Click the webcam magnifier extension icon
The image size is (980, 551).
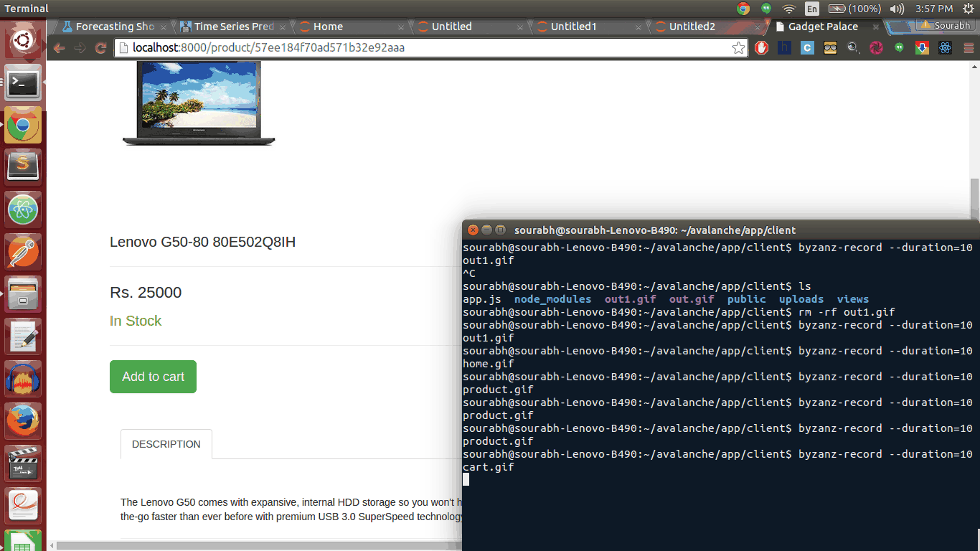click(x=854, y=48)
